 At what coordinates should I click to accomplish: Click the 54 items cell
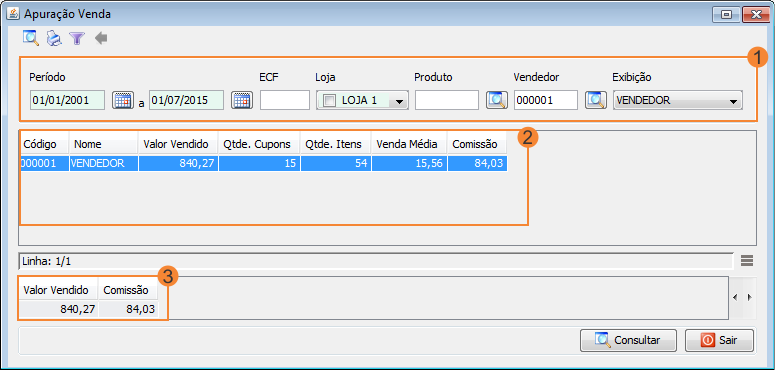(336, 164)
